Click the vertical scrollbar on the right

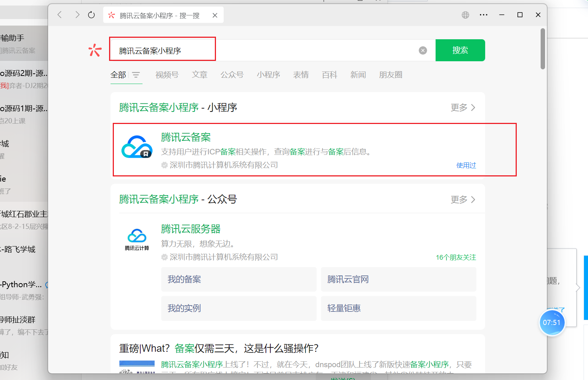542,49
